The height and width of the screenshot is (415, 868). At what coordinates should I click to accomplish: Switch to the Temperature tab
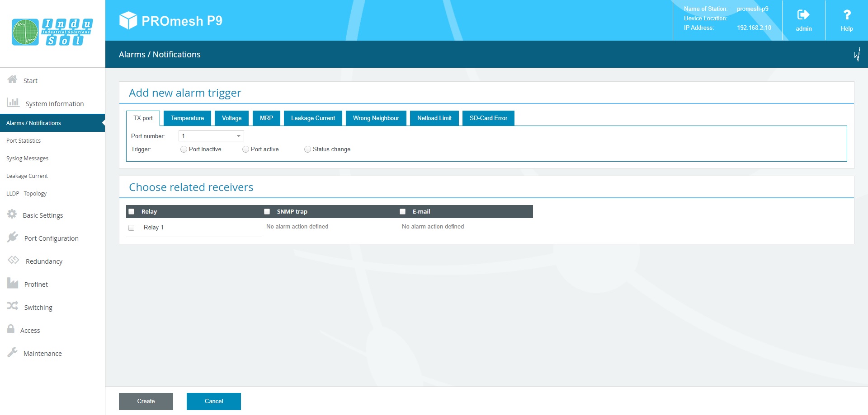point(187,118)
